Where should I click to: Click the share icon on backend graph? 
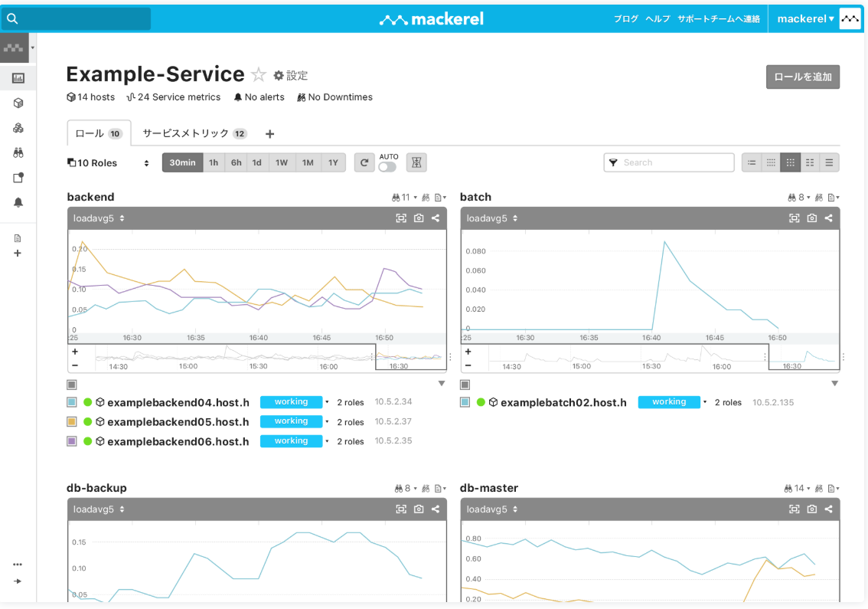click(x=436, y=218)
